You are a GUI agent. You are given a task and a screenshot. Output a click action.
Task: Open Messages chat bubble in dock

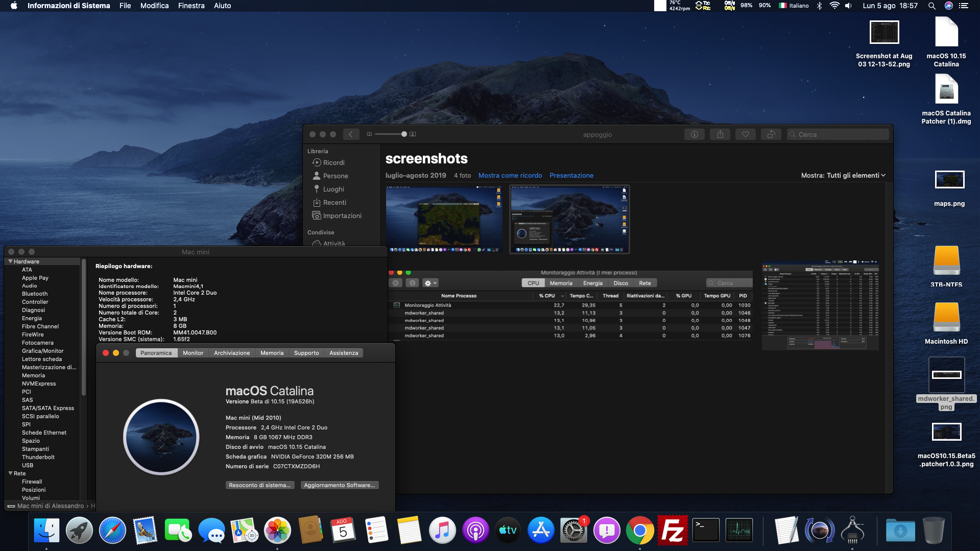(211, 531)
